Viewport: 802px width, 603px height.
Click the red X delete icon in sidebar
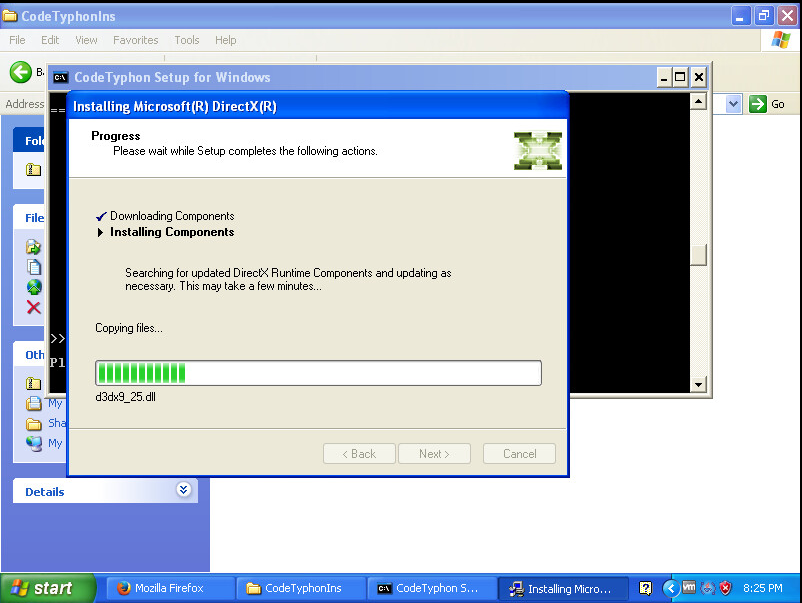[x=34, y=308]
